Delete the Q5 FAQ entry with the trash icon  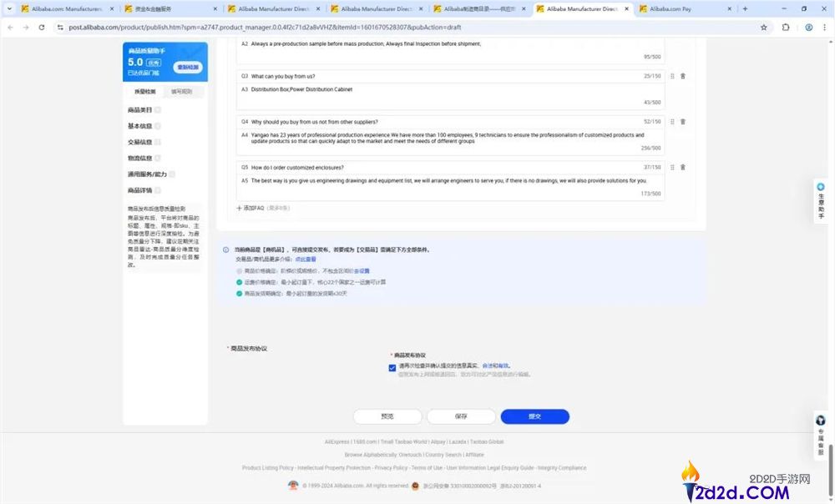(683, 167)
